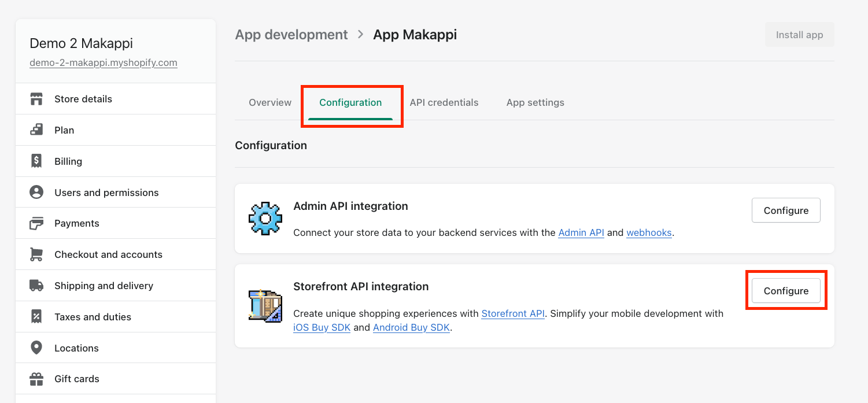Open Checkout and accounts settings
The width and height of the screenshot is (868, 403).
tap(116, 254)
